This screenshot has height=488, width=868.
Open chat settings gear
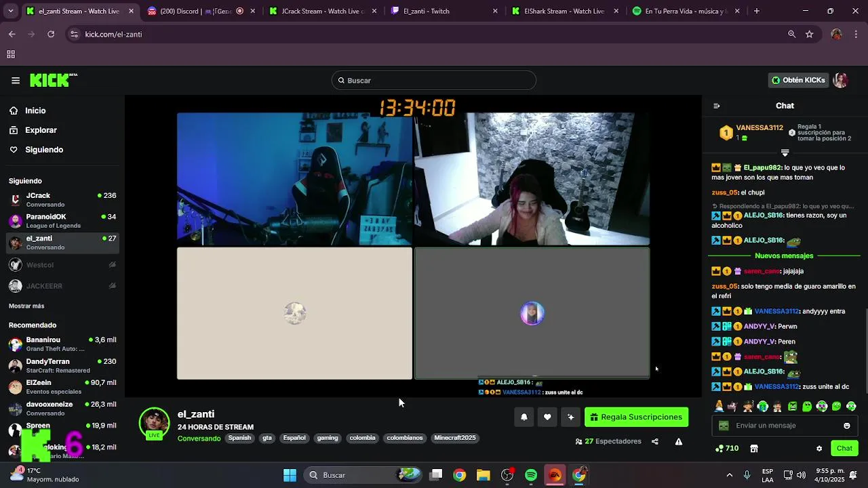pos(819,449)
